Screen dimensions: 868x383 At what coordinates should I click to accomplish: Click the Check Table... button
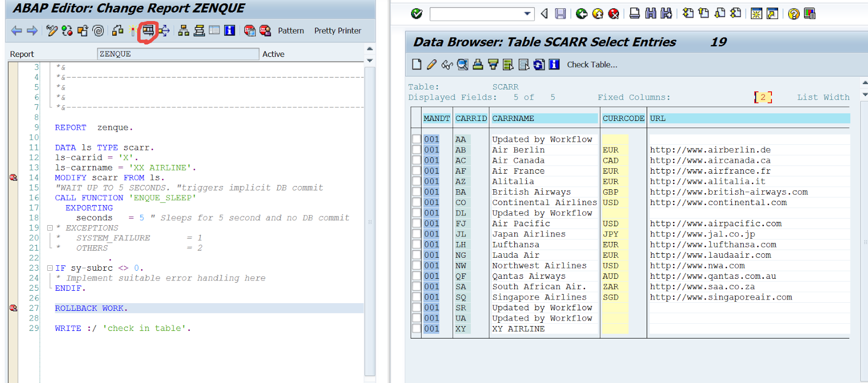[x=592, y=65]
